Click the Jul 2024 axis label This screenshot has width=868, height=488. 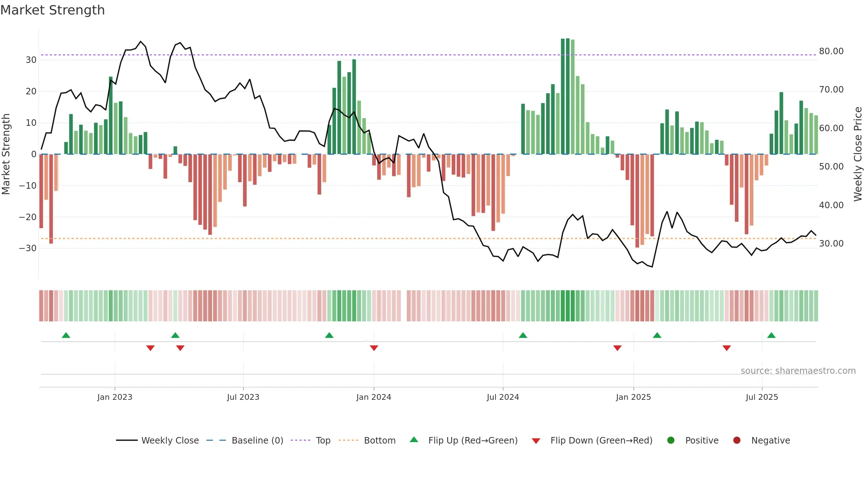point(503,397)
